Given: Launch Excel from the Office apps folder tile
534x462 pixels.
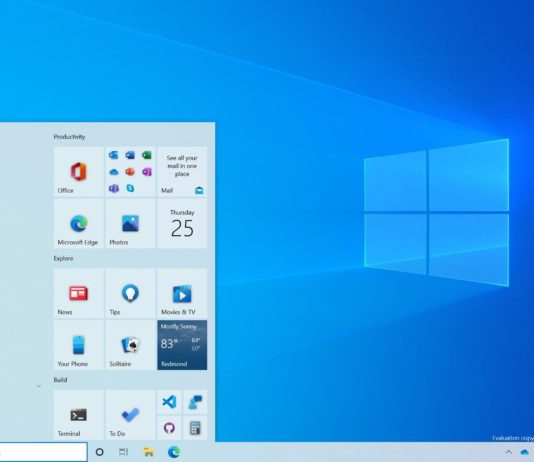Looking at the screenshot, I should (x=147, y=155).
